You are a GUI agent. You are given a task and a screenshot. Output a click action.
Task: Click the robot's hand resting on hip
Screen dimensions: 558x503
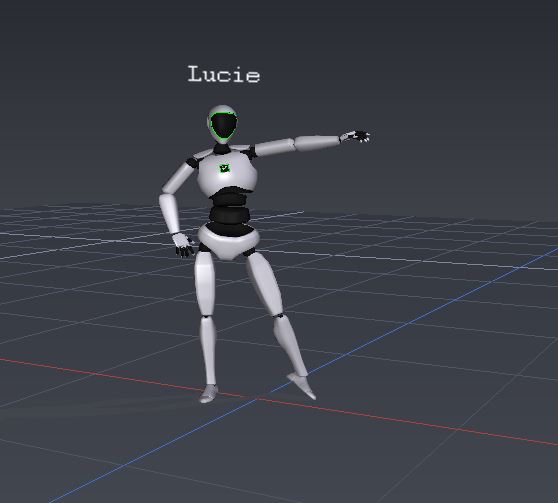point(184,245)
